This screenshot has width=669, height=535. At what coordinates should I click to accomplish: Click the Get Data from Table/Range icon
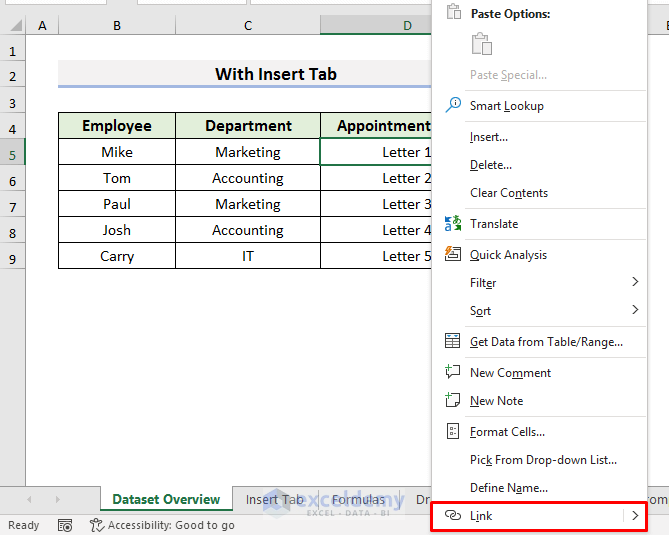[x=453, y=341]
